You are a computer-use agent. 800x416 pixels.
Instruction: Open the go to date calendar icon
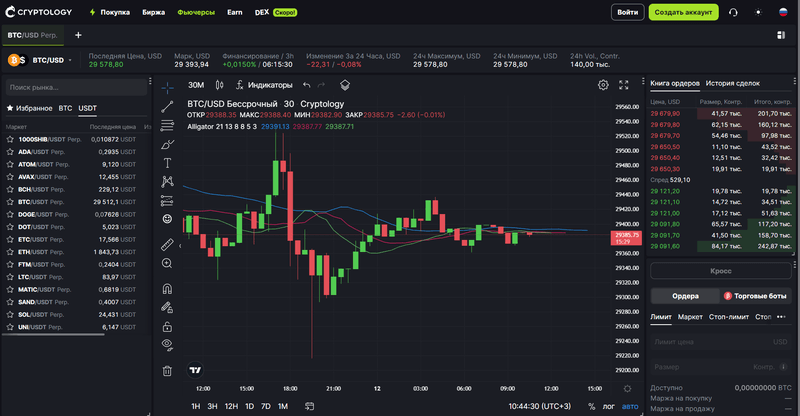point(309,406)
